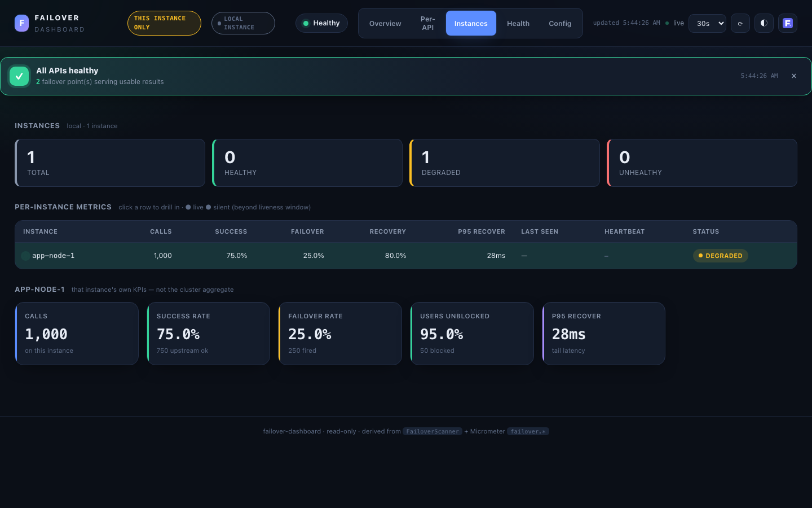Viewport: 812px width, 508px height.
Task: Click the Failover Rate KPI card
Action: [x=340, y=334]
